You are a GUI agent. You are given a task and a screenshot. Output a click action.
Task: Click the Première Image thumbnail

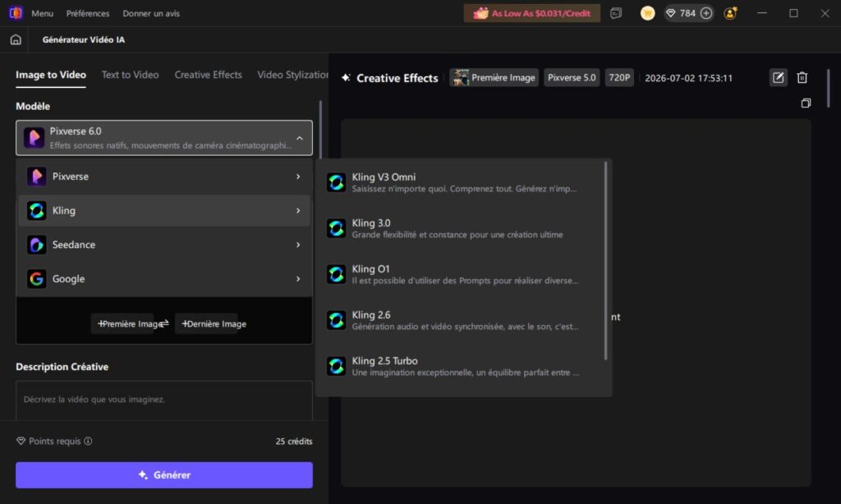[460, 78]
